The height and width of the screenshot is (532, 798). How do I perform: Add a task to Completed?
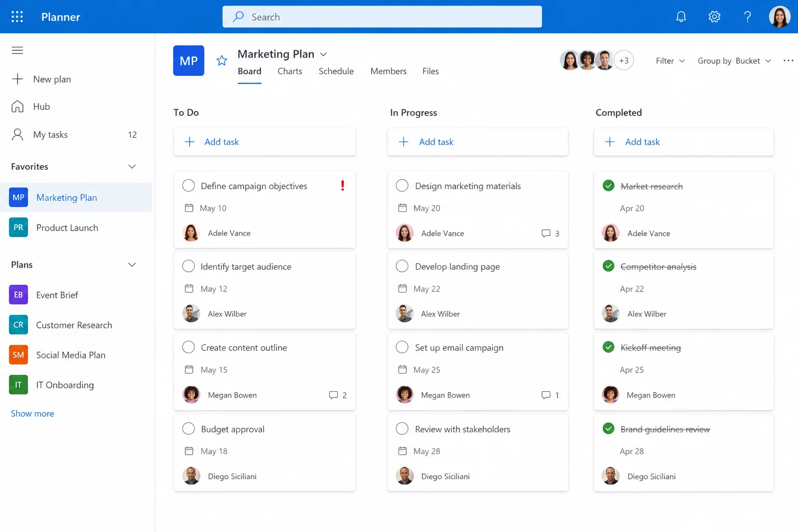[x=684, y=142]
